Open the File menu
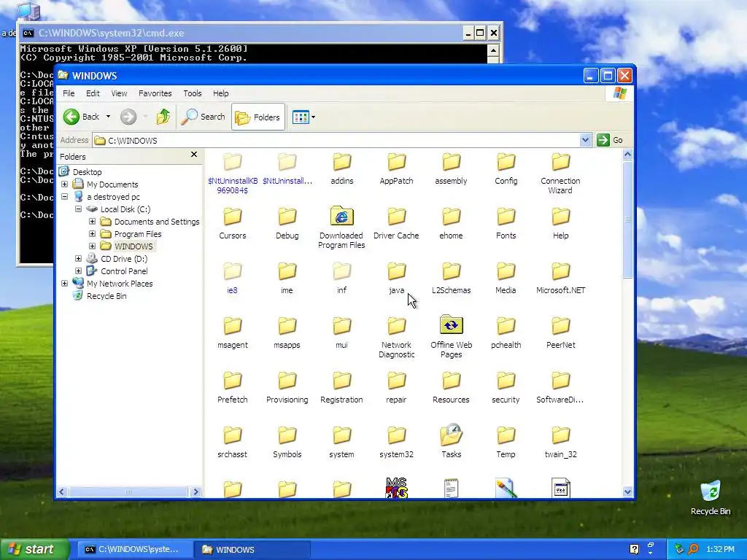 (x=69, y=93)
